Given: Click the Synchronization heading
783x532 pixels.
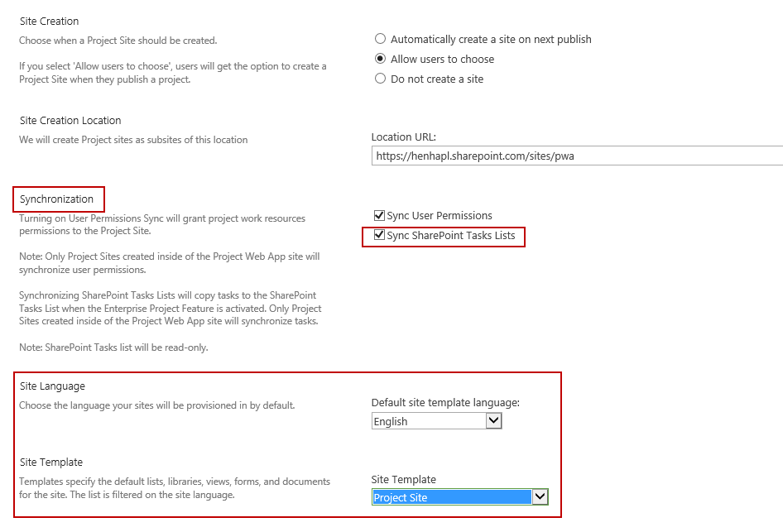Looking at the screenshot, I should point(56,199).
